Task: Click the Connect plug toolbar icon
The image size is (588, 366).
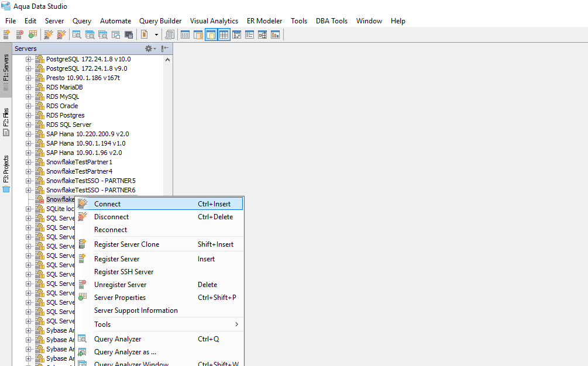Action: (49, 35)
